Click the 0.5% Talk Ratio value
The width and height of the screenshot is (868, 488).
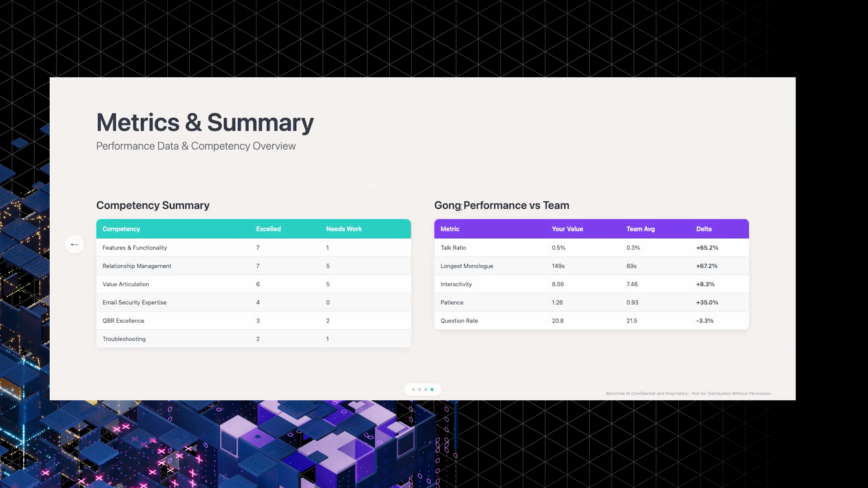tap(559, 248)
